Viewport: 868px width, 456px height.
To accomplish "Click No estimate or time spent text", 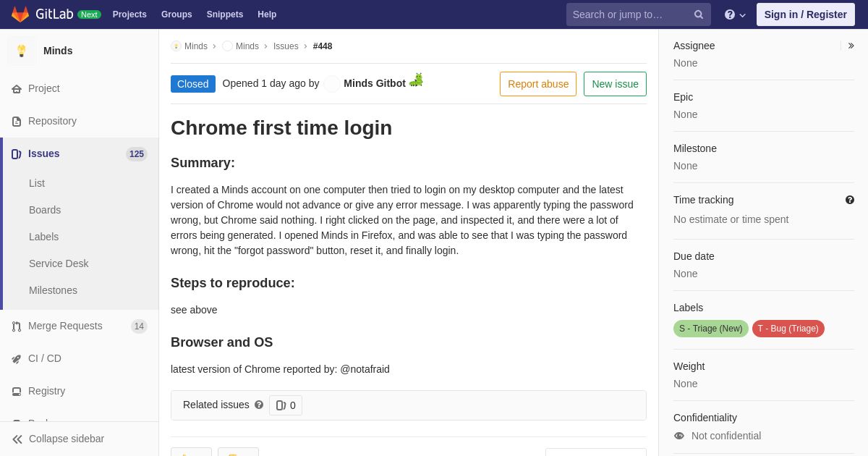I will (x=731, y=219).
